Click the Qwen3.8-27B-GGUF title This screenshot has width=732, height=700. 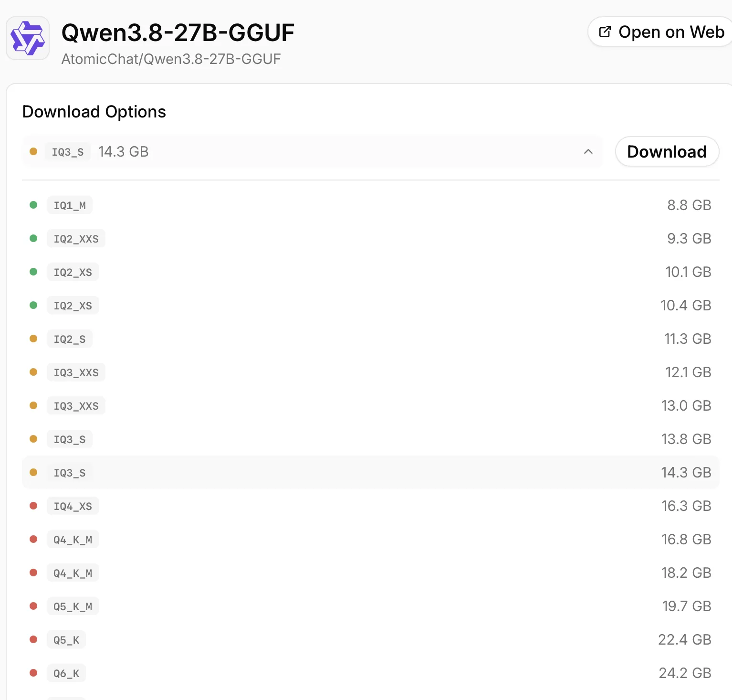(178, 33)
